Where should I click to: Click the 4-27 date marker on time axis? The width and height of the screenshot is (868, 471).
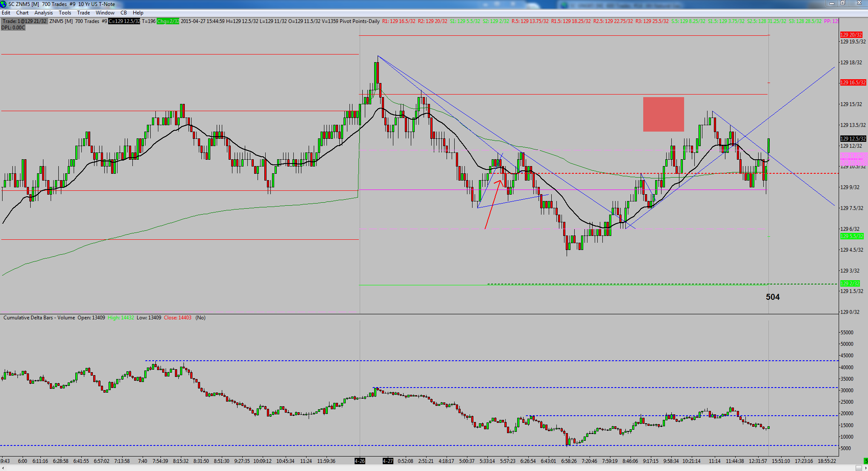[388, 461]
